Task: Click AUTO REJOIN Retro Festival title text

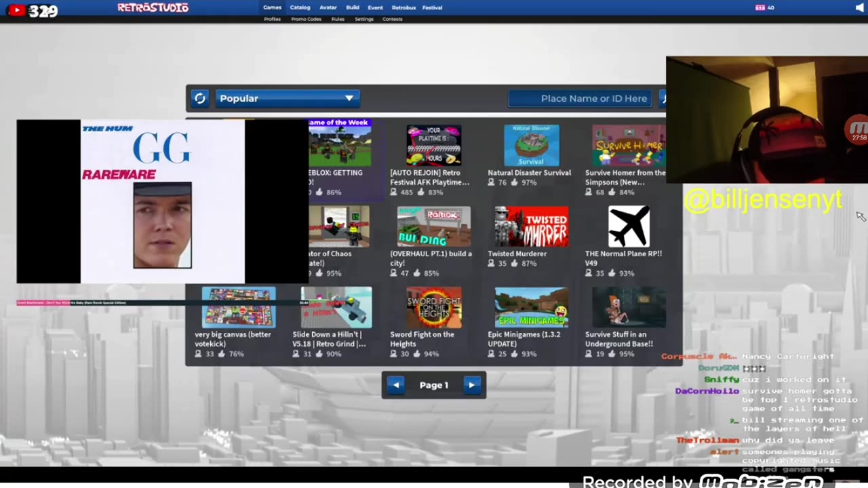Action: point(429,178)
